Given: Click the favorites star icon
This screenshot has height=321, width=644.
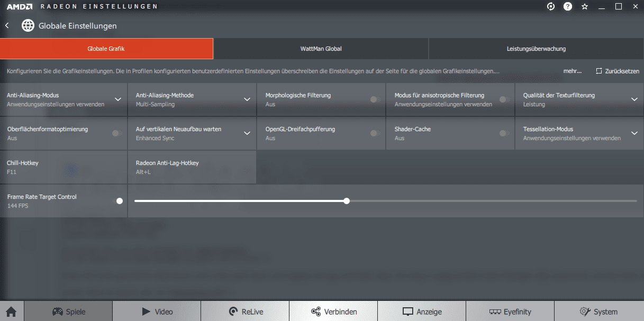Looking at the screenshot, I should (x=585, y=6).
